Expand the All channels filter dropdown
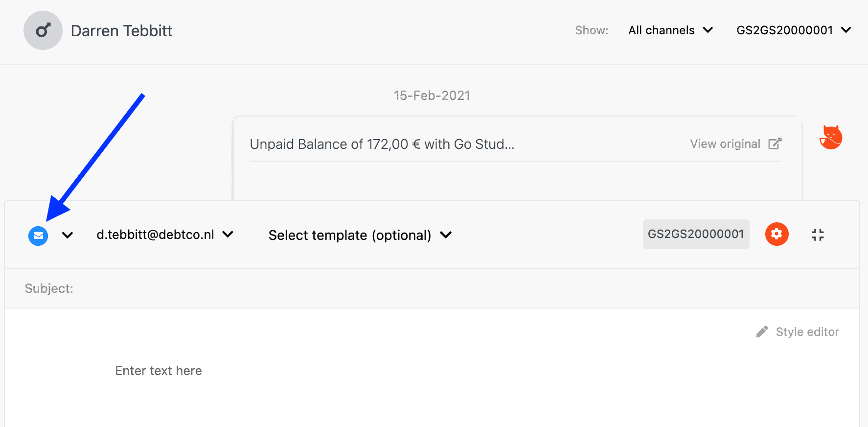Screen dimensions: 868x427 click(x=670, y=30)
